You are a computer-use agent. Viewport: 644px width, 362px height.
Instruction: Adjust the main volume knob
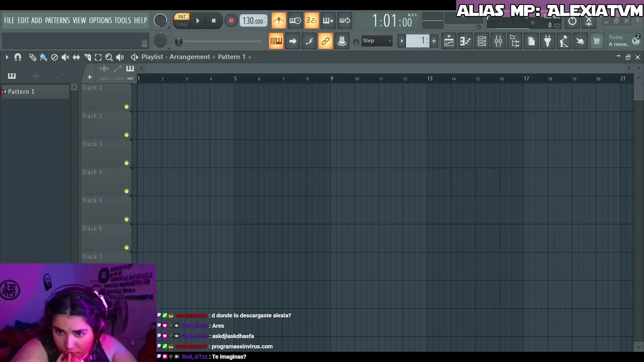coord(160,20)
